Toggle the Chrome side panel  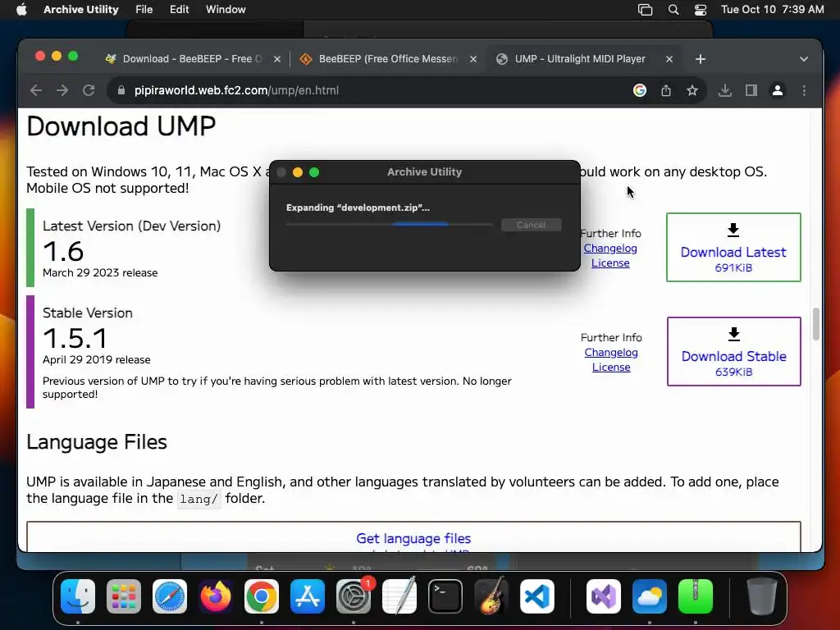click(x=751, y=90)
